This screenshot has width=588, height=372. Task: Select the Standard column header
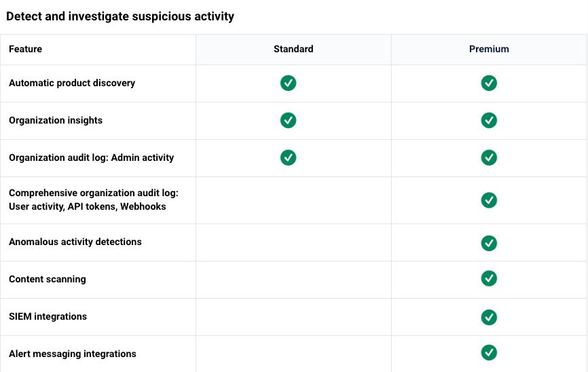point(293,49)
